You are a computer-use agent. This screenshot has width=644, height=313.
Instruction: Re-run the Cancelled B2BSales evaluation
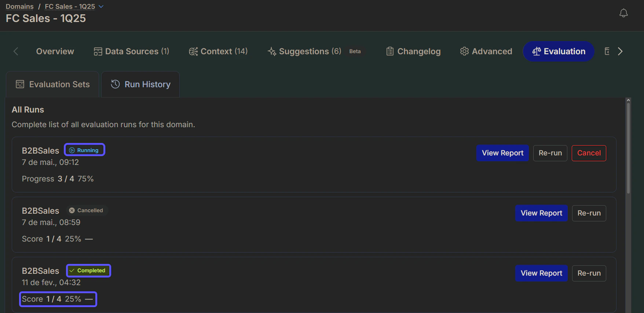tap(589, 213)
